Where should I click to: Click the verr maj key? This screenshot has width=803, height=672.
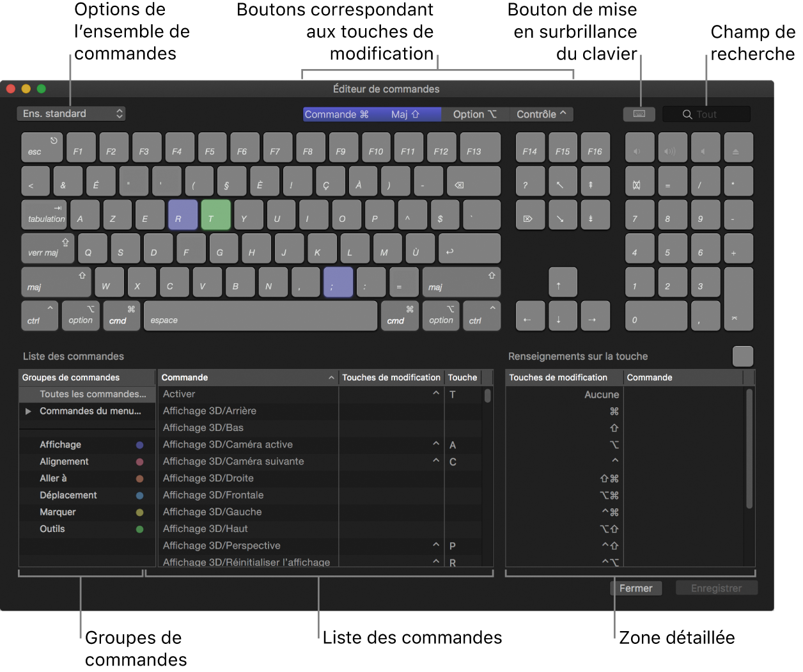[48, 249]
